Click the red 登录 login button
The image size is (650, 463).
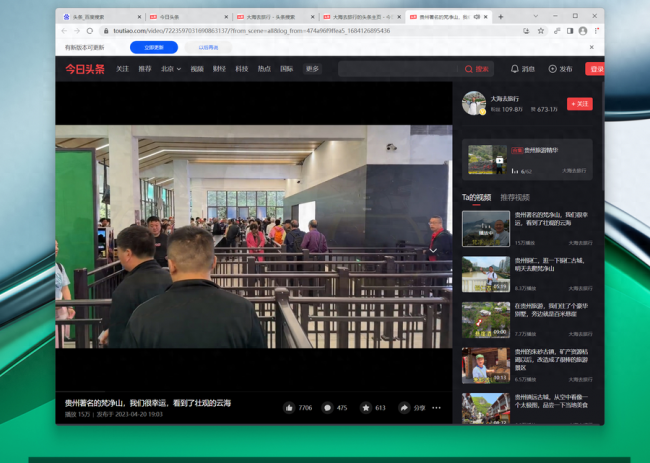pyautogui.click(x=595, y=69)
